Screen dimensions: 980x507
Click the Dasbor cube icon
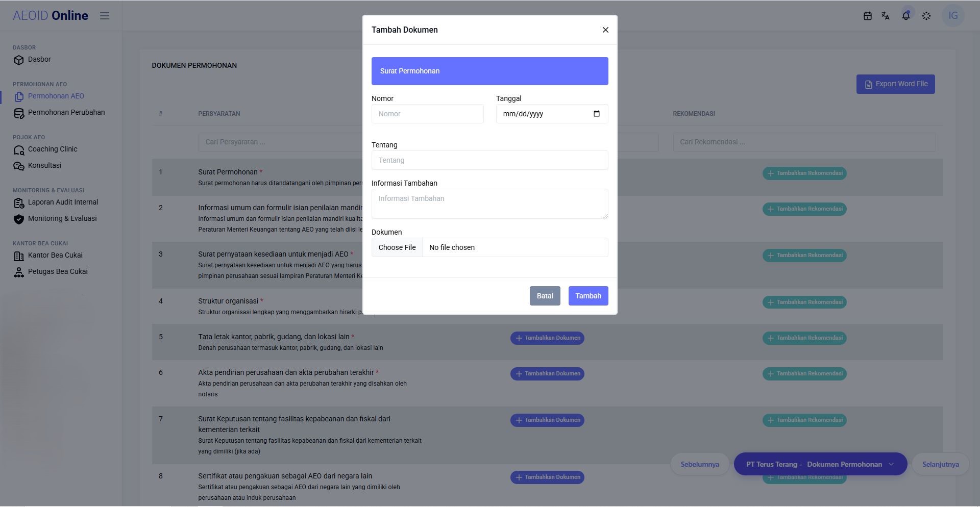click(19, 60)
